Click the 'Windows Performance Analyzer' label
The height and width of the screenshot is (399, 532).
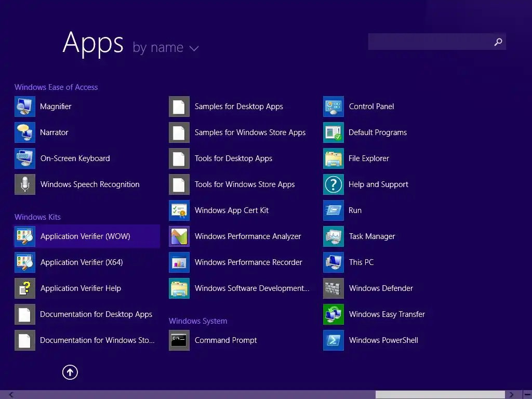pyautogui.click(x=248, y=236)
